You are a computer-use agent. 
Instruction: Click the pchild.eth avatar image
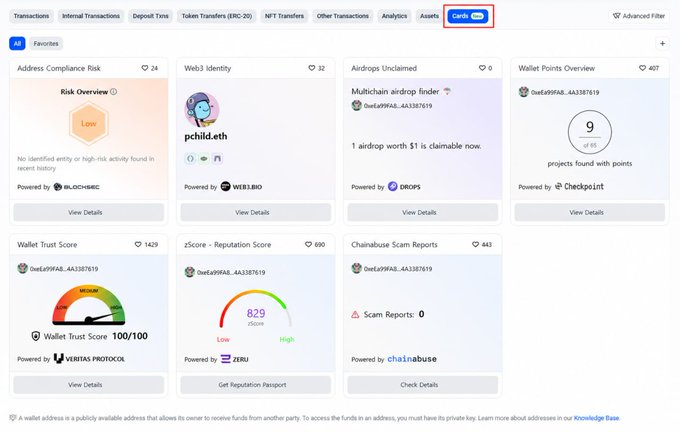(x=202, y=109)
